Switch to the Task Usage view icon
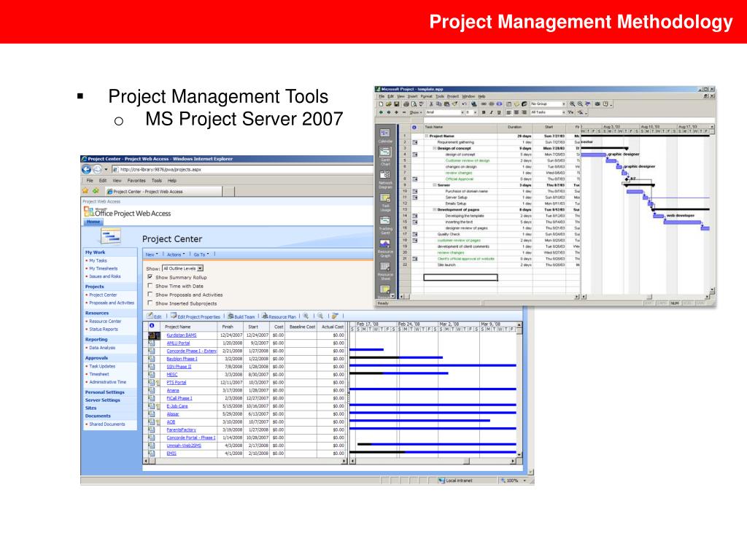Image resolution: width=747 pixels, height=560 pixels. pyautogui.click(x=385, y=198)
